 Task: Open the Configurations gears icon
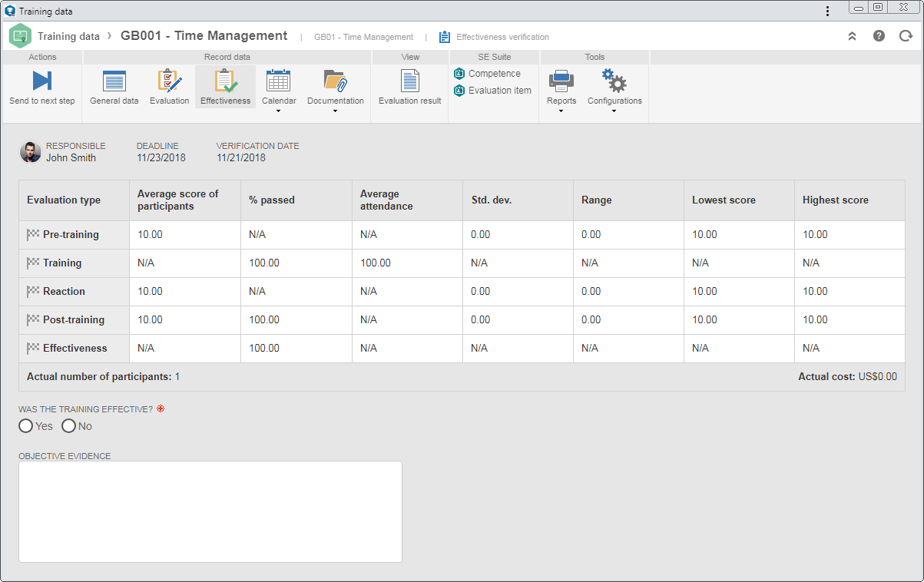tap(614, 80)
